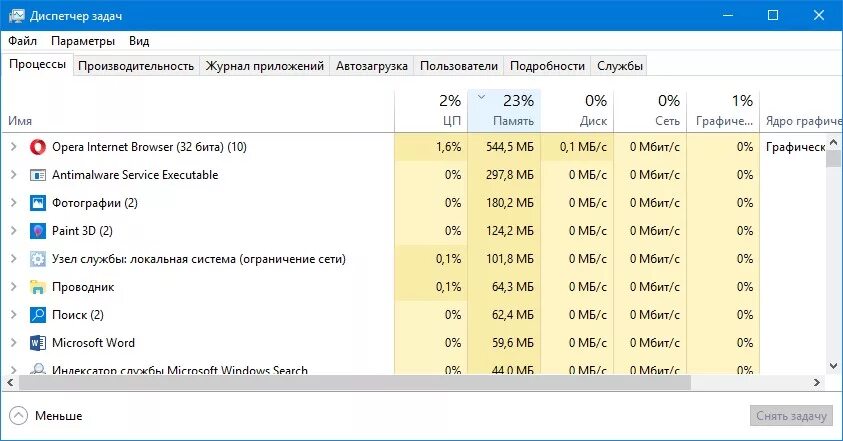Click the Снять задачу button
Image resolution: width=843 pixels, height=441 pixels.
click(791, 416)
